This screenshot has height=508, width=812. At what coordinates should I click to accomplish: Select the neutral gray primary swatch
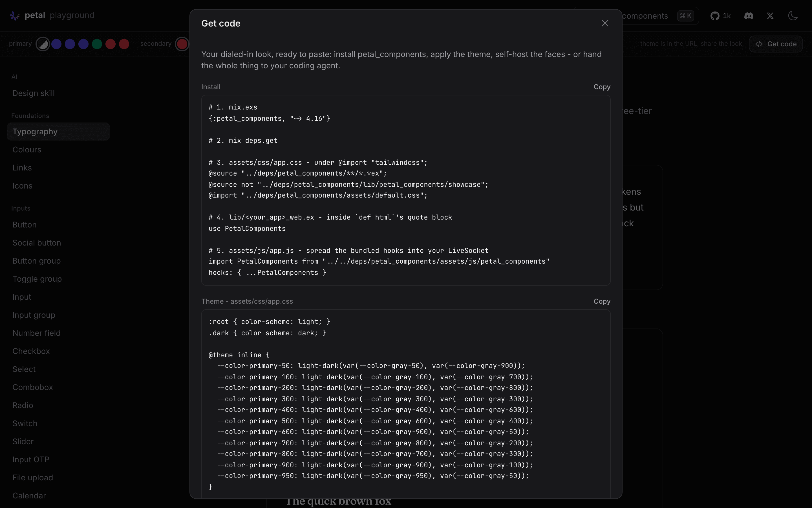(x=43, y=44)
